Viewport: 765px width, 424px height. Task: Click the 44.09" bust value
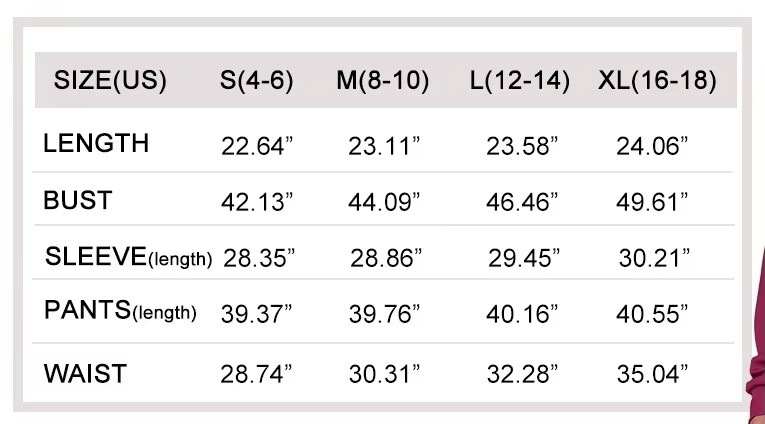click(384, 203)
